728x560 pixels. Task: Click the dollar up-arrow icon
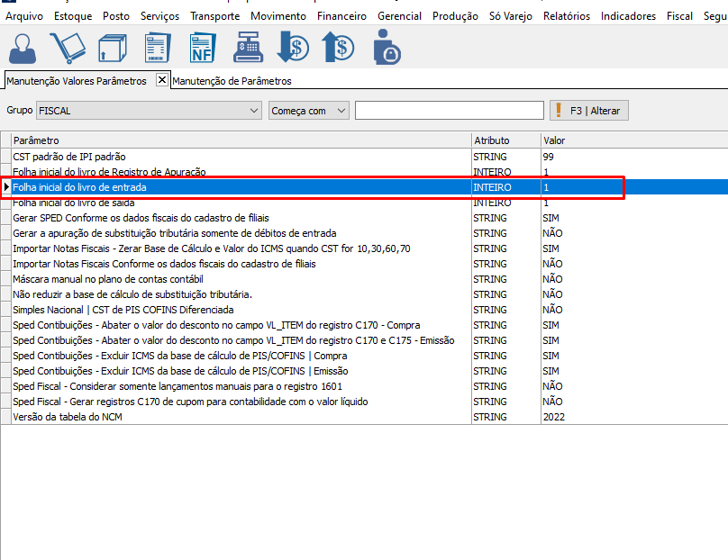click(x=339, y=48)
